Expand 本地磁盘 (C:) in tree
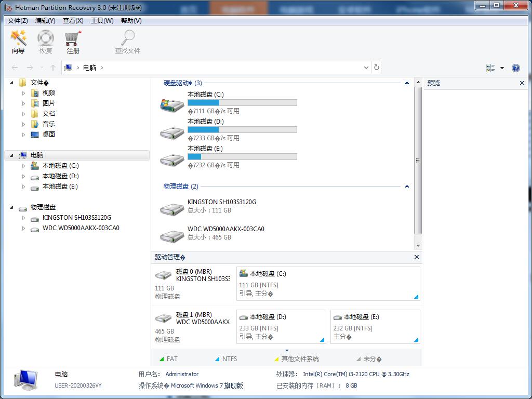532x399 pixels. [x=23, y=166]
